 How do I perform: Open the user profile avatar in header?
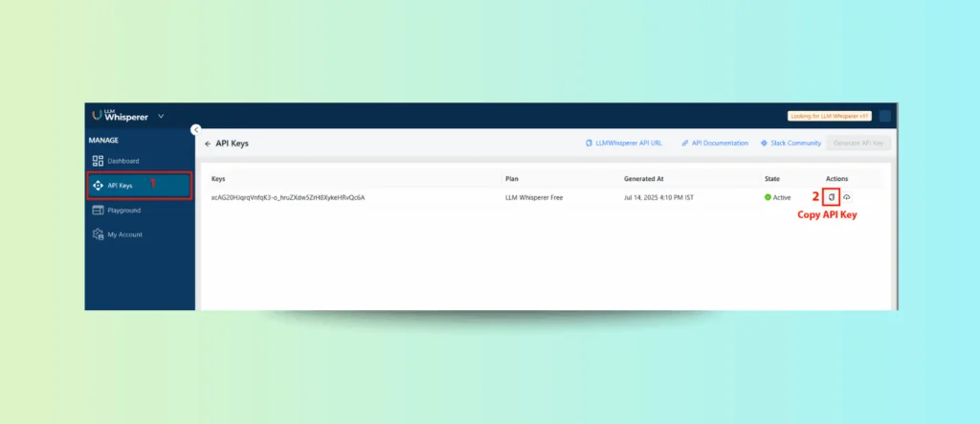coord(884,116)
